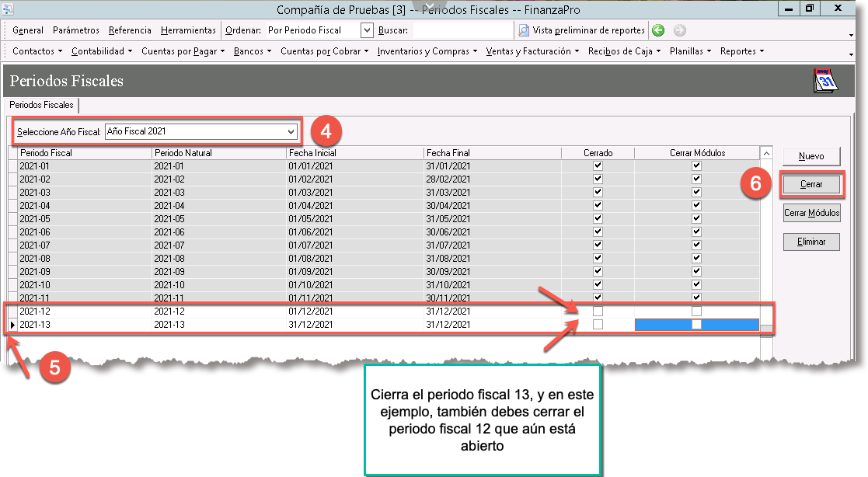Screen dimensions: 868x477
Task: Click the calendar icon in Periodos Fiscales header
Action: [x=825, y=81]
